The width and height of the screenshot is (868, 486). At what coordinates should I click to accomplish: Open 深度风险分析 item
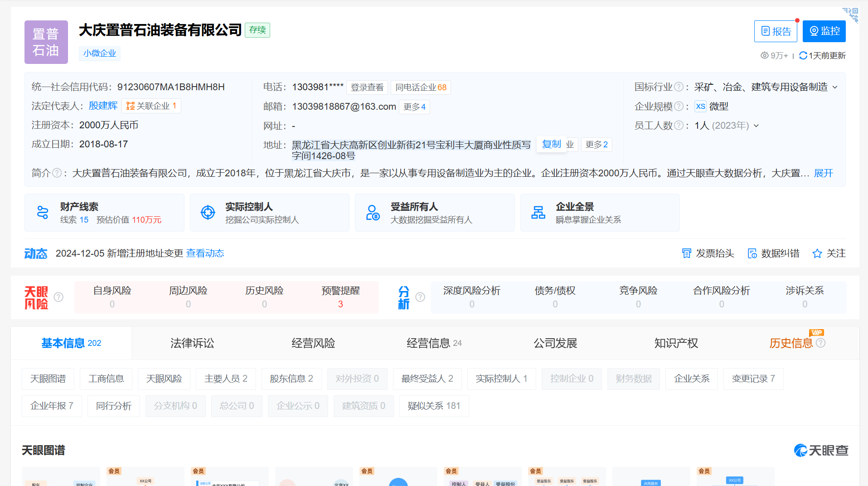click(472, 297)
